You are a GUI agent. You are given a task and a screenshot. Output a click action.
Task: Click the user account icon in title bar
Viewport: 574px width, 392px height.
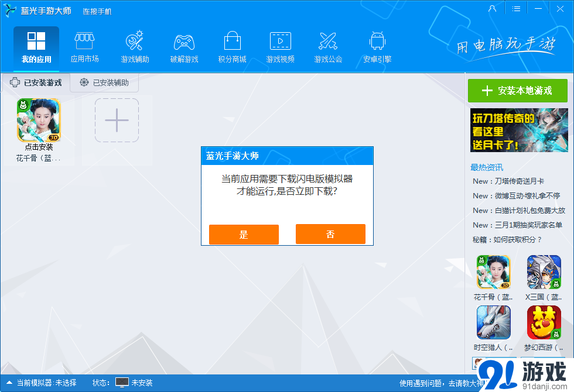(x=493, y=8)
